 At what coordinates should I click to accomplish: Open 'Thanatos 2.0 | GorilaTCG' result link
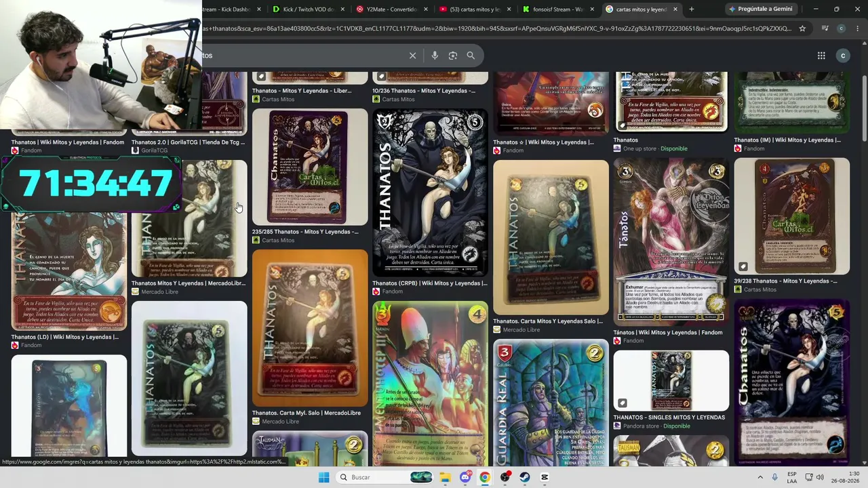point(188,142)
